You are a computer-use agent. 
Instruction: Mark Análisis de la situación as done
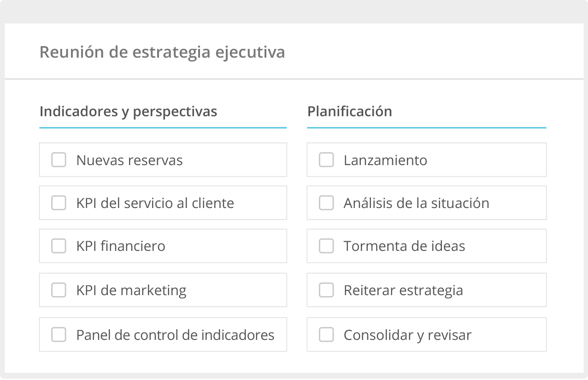[326, 203]
